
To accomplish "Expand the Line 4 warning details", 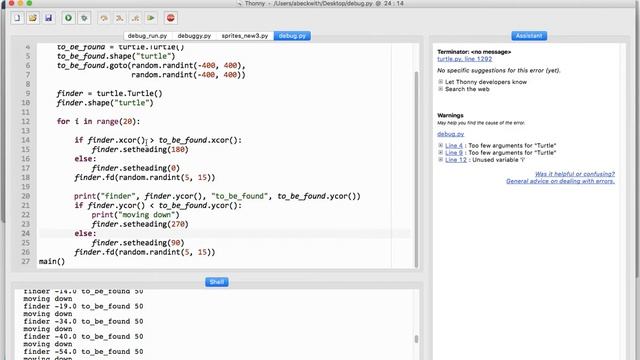I will 440,145.
